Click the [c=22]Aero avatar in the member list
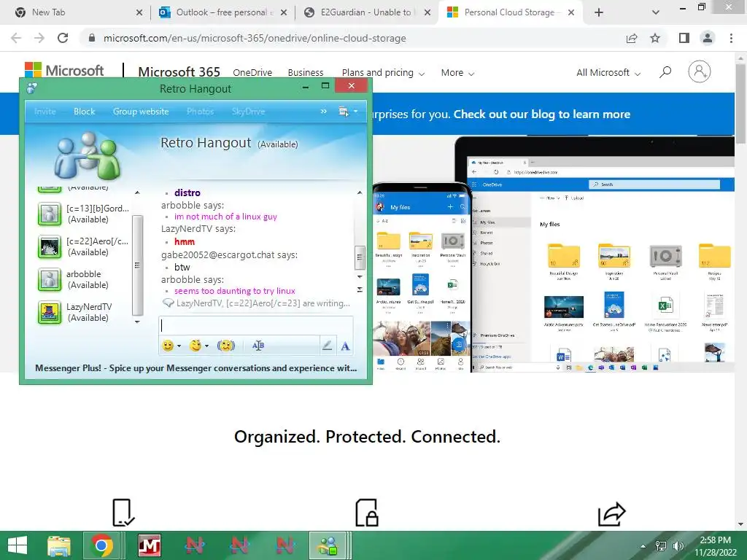This screenshot has height=560, width=747. [x=50, y=246]
